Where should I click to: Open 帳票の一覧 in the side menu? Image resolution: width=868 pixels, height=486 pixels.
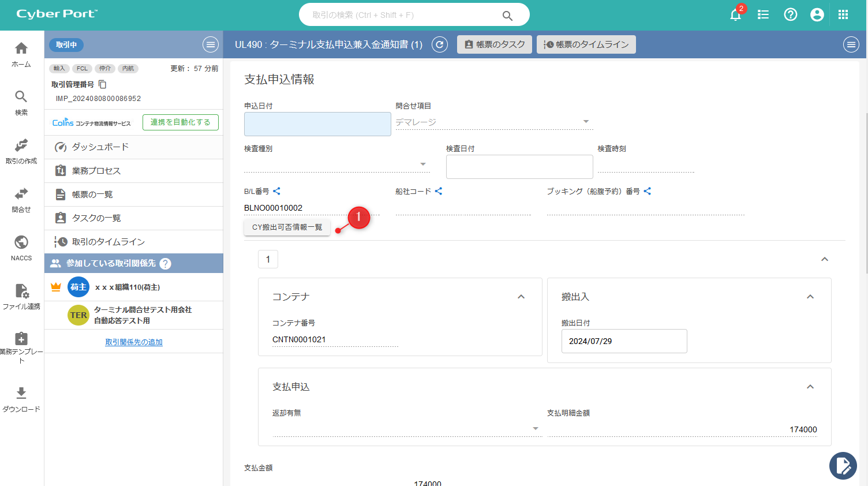[92, 195]
